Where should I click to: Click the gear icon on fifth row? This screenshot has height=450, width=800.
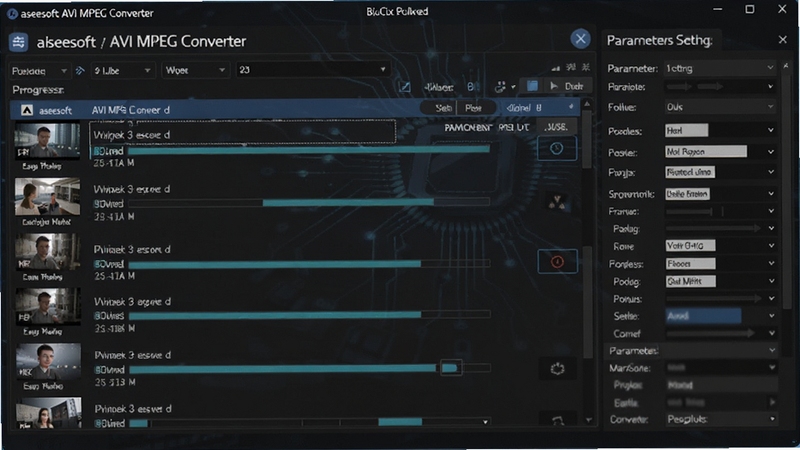tap(557, 368)
